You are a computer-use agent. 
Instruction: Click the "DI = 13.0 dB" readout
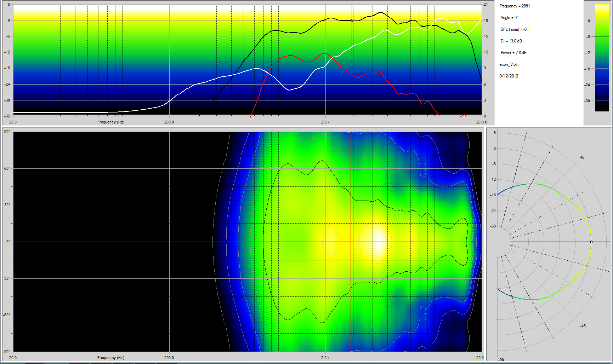coord(511,41)
